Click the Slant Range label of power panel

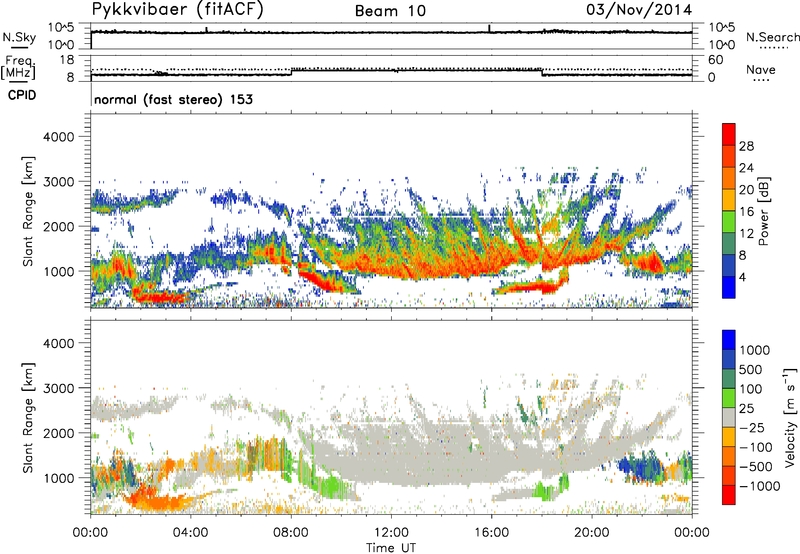coord(28,211)
